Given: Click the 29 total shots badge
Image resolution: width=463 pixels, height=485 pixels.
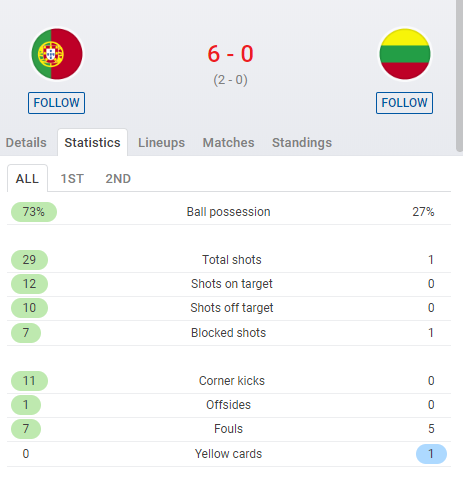Looking at the screenshot, I should click(x=29, y=260).
